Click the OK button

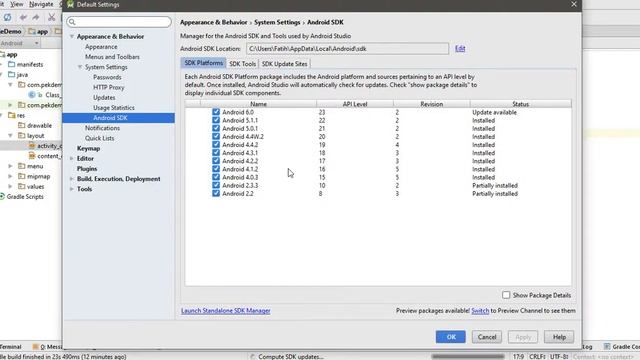[451, 337]
